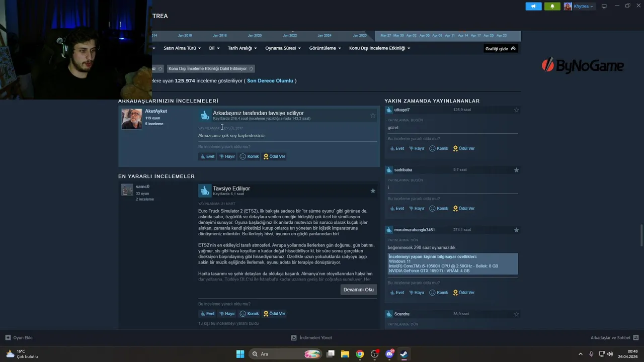Click the thumbs-up icon on samc0's review
Image resolution: width=644 pixels, height=362 pixels.
click(x=204, y=191)
